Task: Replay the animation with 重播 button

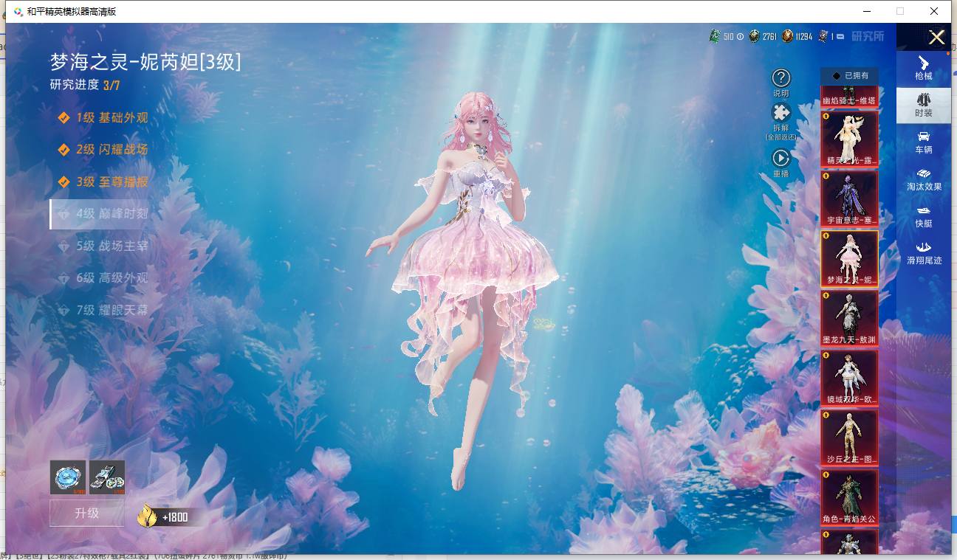Action: (781, 158)
